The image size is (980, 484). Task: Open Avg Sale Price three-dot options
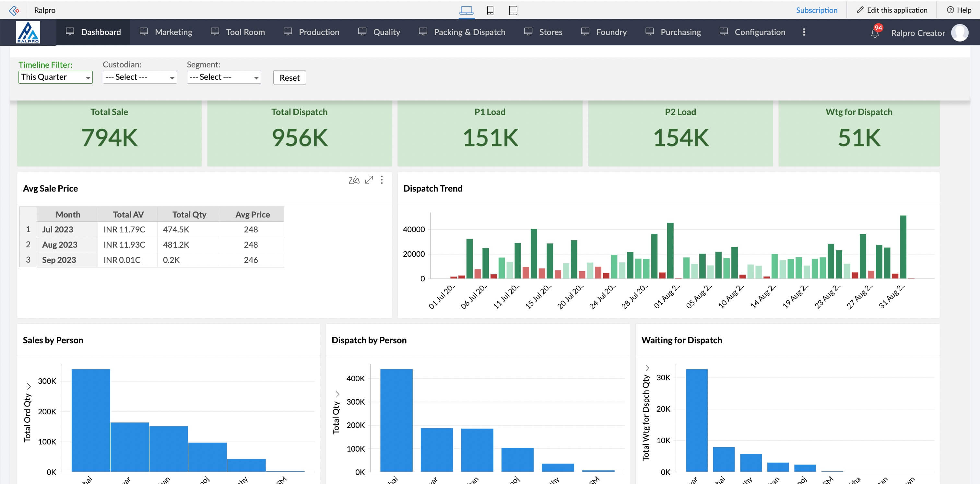382,180
